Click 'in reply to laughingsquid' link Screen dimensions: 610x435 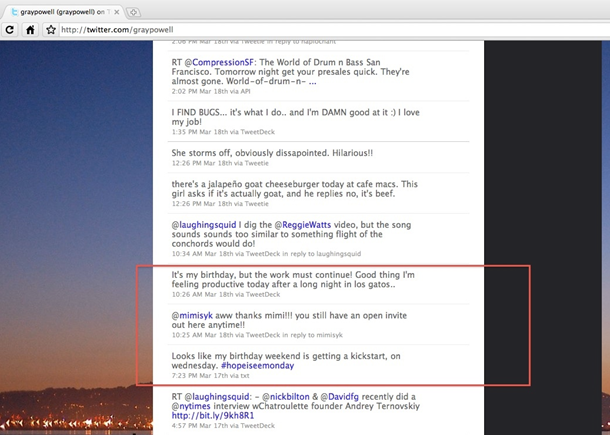[322, 254]
